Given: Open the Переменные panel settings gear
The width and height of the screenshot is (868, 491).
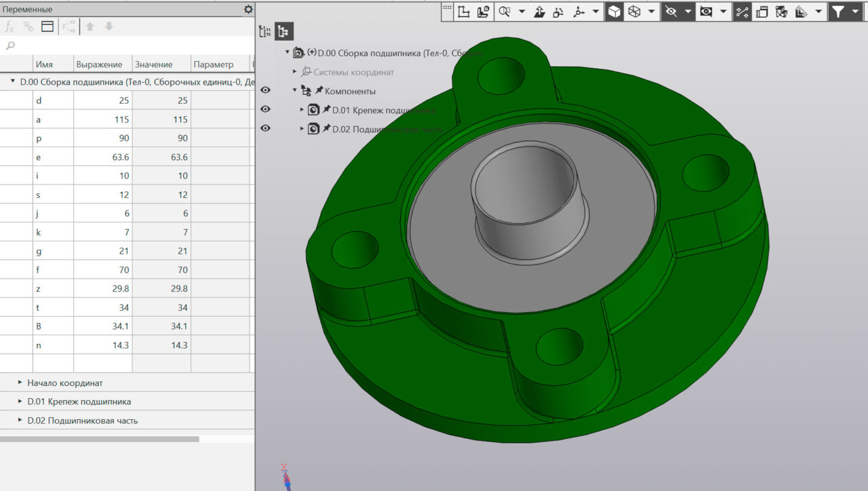Looking at the screenshot, I should point(248,9).
